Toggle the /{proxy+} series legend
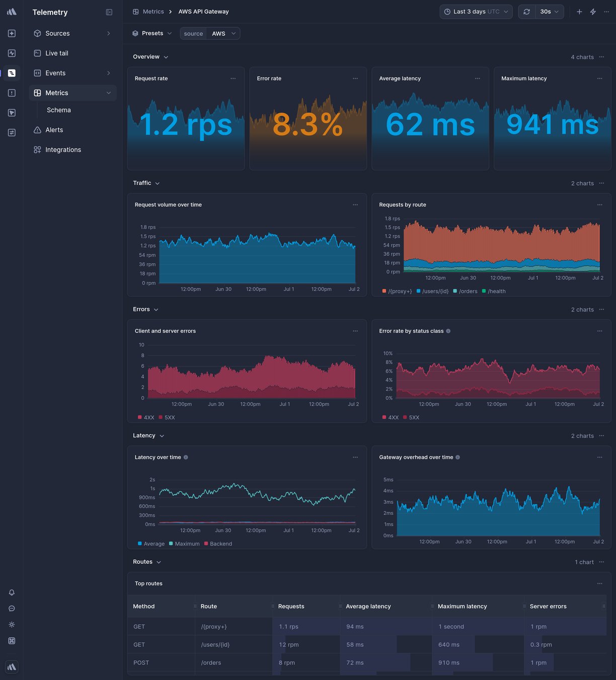This screenshot has width=616, height=680. tap(397, 291)
